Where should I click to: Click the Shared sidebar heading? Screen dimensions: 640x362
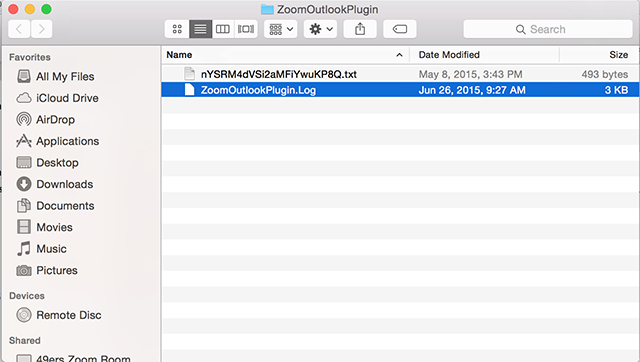pyautogui.click(x=24, y=340)
